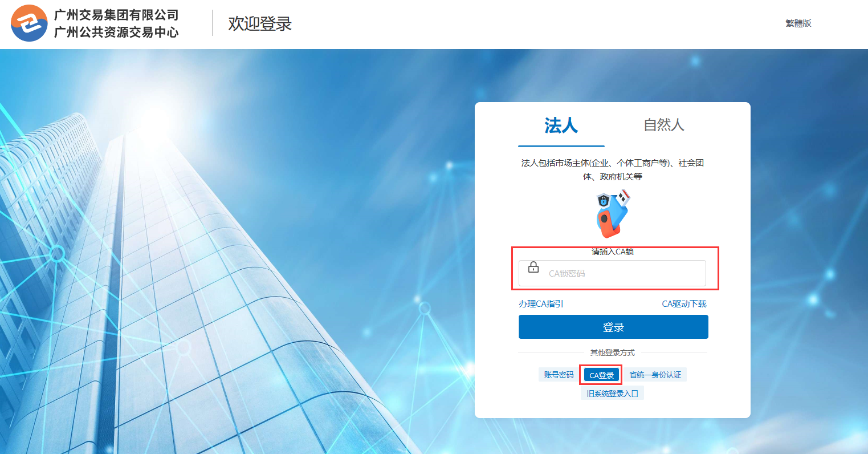The image size is (868, 454).
Task: Select the CA登录 login option
Action: [601, 375]
